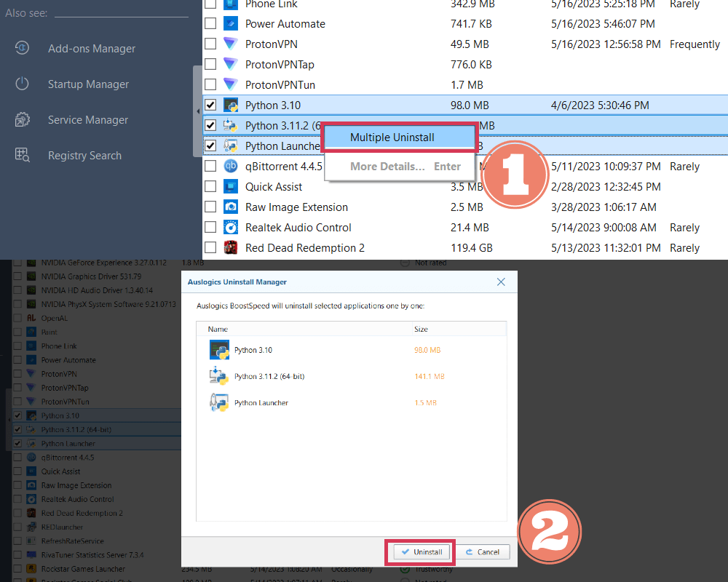728x582 pixels.
Task: Click the Power Automate application icon
Action: 230,23
